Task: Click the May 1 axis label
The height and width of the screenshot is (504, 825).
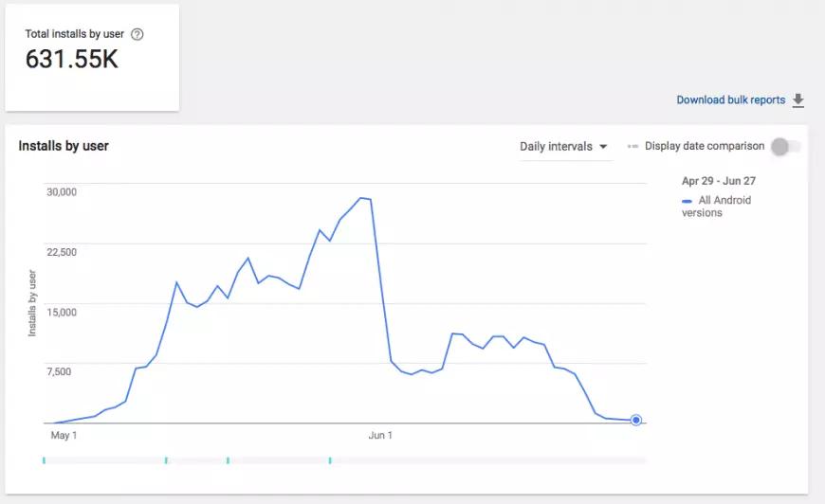Action: [64, 436]
